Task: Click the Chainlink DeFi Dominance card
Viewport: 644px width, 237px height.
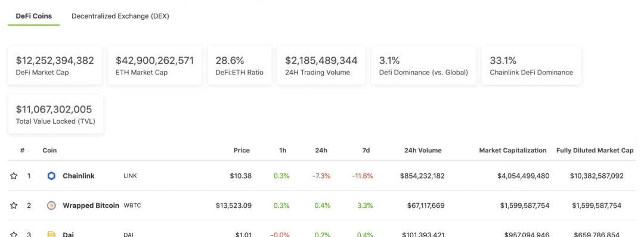Action: coord(531,66)
